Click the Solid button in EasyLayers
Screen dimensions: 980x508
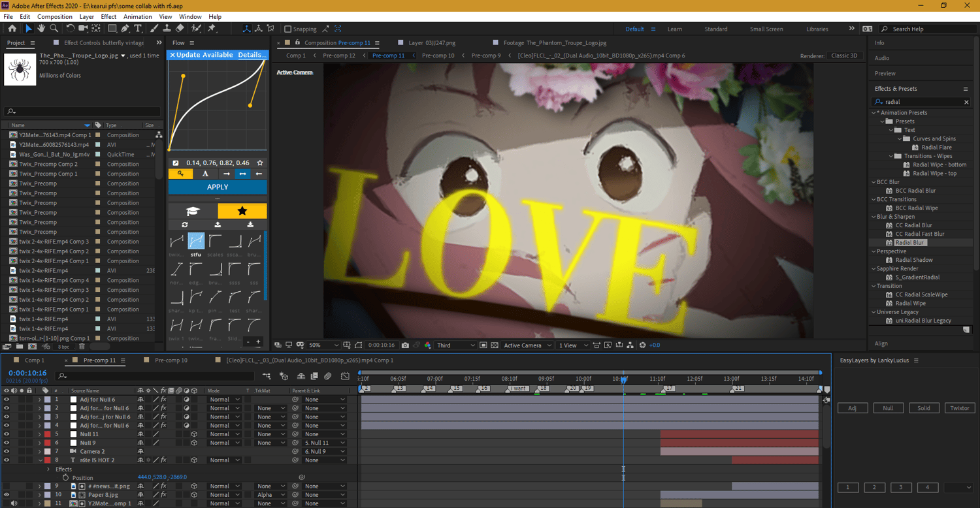(924, 408)
